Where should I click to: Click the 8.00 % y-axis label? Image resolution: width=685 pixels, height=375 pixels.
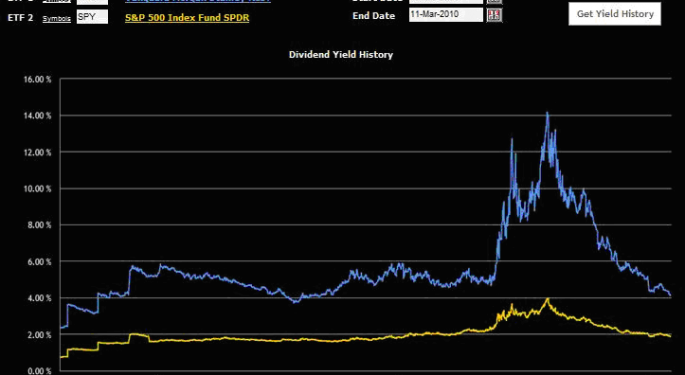[x=39, y=225]
